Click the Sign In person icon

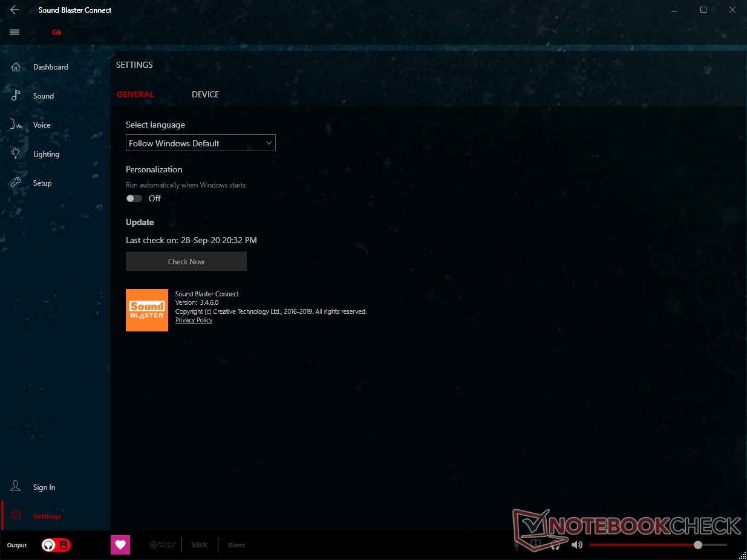(16, 487)
